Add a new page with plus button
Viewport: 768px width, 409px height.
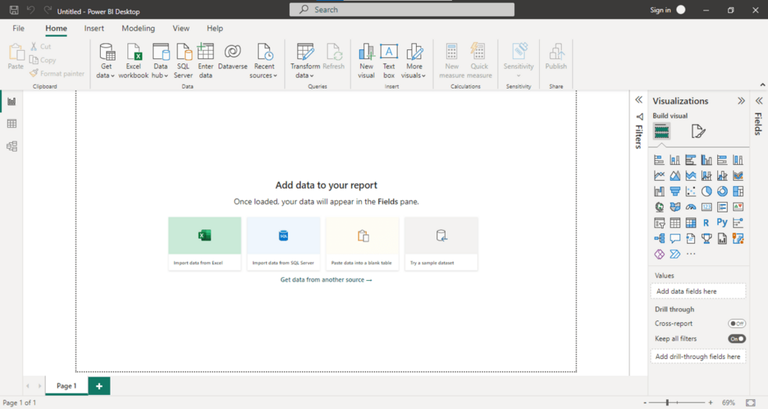click(x=99, y=386)
